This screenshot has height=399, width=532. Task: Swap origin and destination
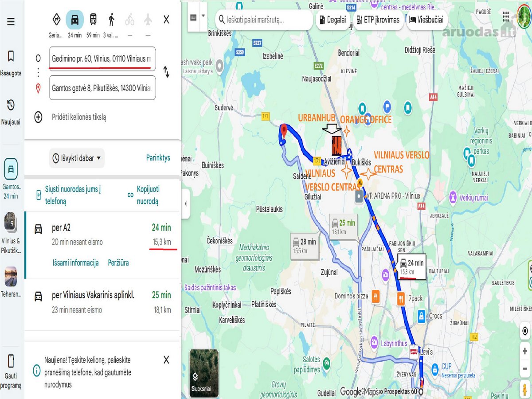point(166,72)
